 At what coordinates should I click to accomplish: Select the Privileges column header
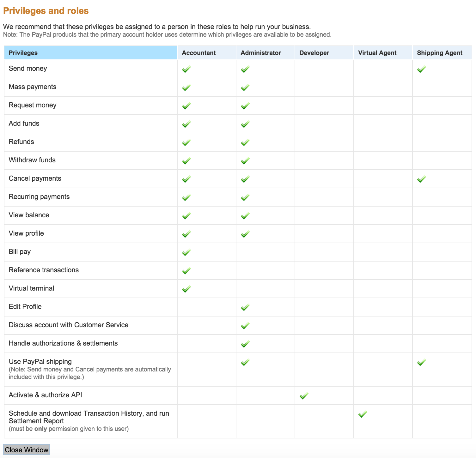[23, 53]
